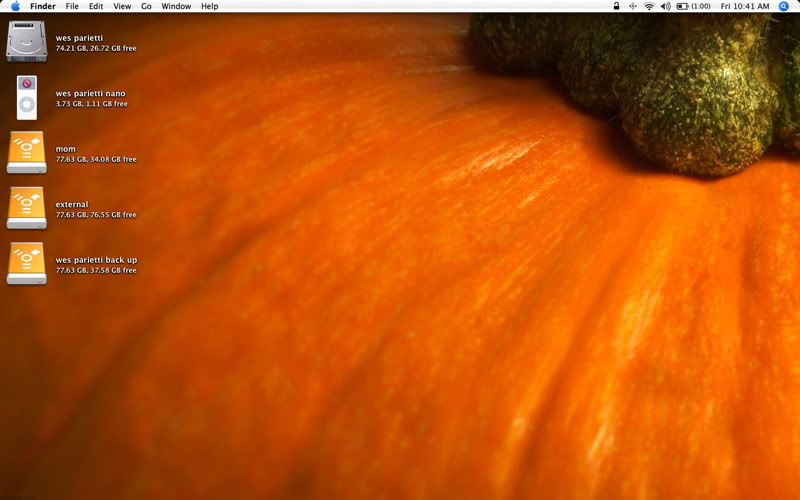The height and width of the screenshot is (500, 800).
Task: Click the 'mom' drive name label
Action: pyautogui.click(x=65, y=149)
